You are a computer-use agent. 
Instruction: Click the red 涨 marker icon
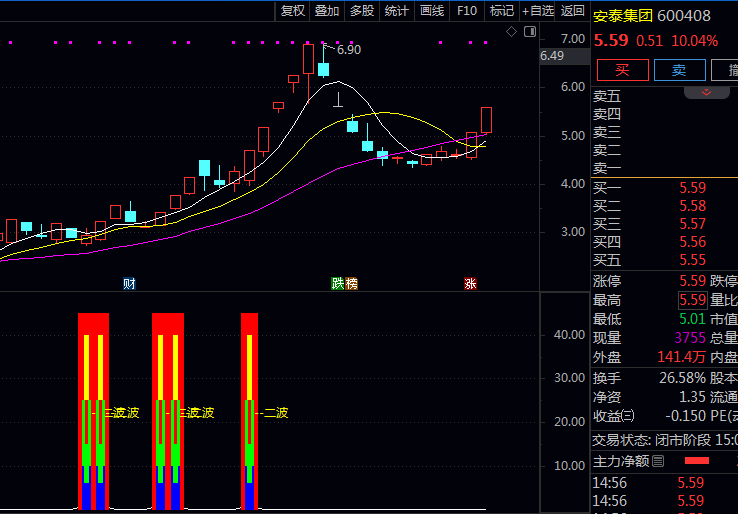tap(470, 283)
